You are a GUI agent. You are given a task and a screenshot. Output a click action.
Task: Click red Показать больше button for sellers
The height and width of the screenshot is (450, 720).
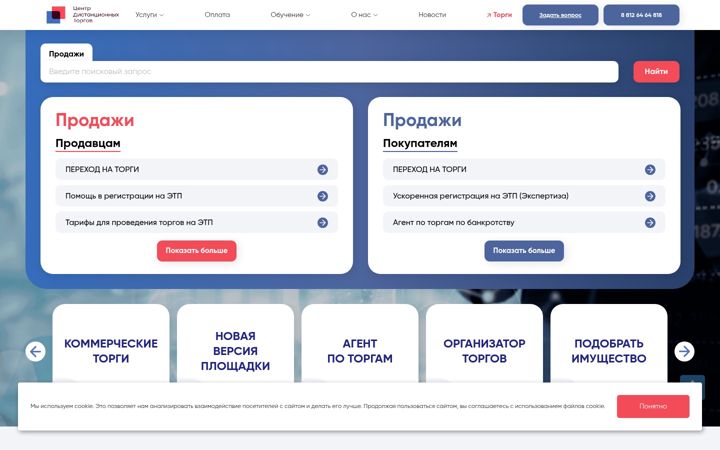pyautogui.click(x=197, y=251)
